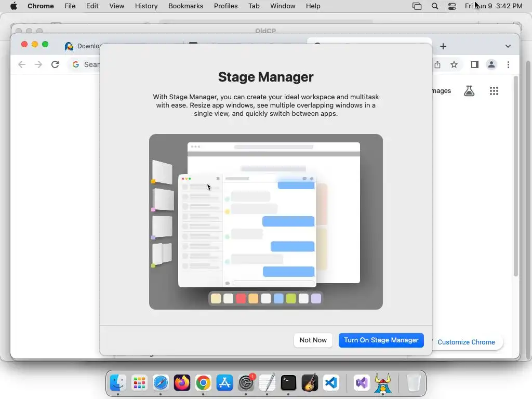This screenshot has height=399, width=532.
Task: Bookmark this page with star
Action: click(x=454, y=64)
